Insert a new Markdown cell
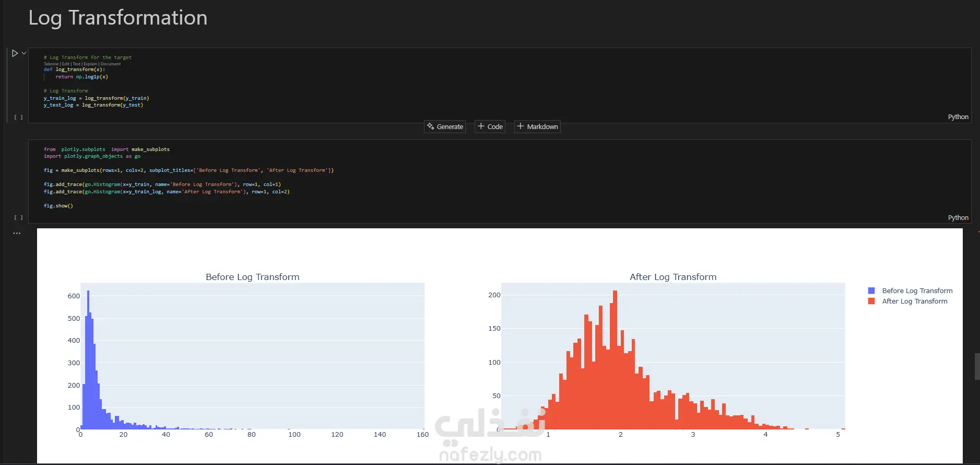 pyautogui.click(x=537, y=126)
